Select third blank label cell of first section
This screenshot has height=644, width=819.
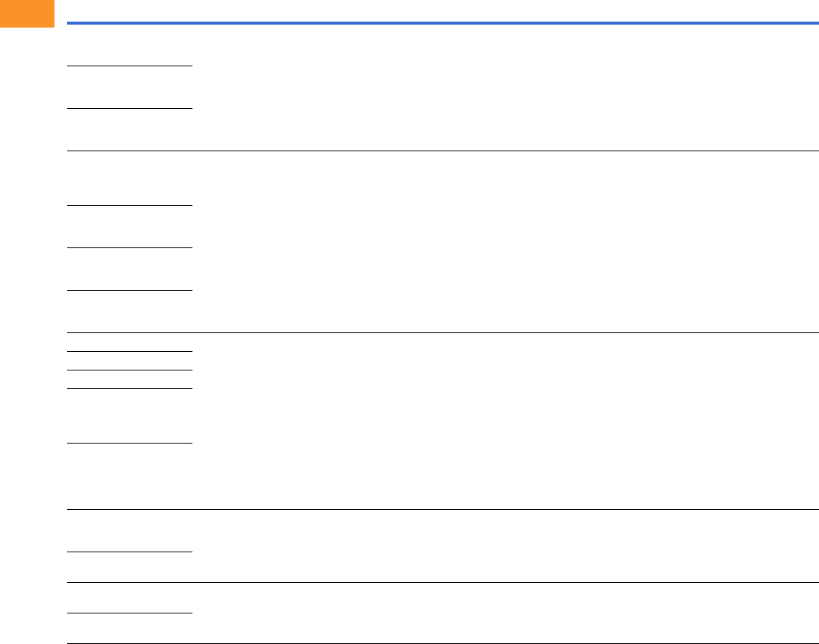(x=130, y=130)
